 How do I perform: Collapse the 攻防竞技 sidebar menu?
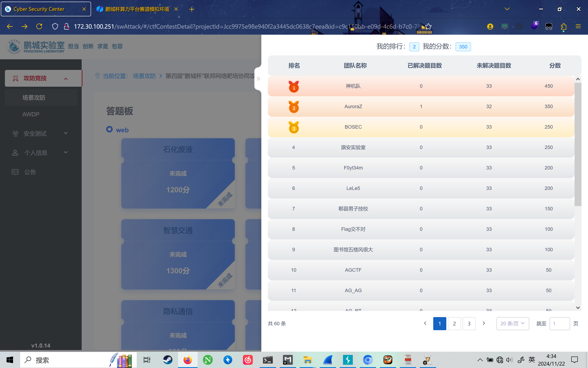point(43,78)
